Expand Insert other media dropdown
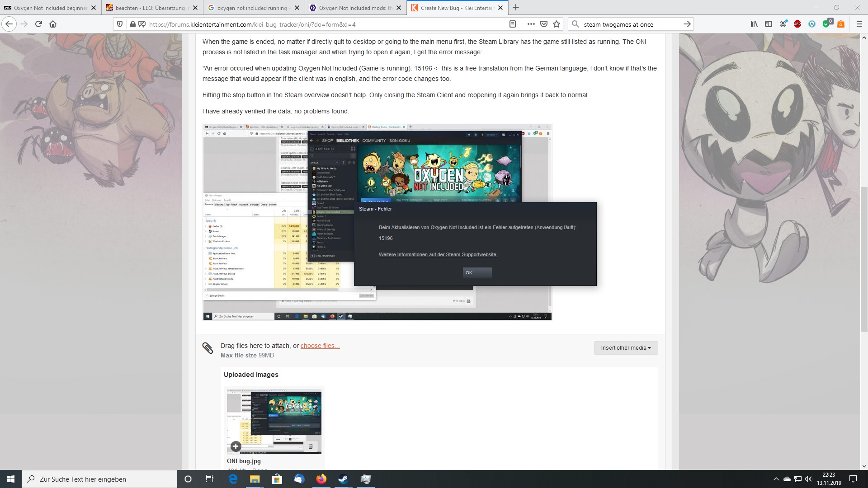 point(626,348)
